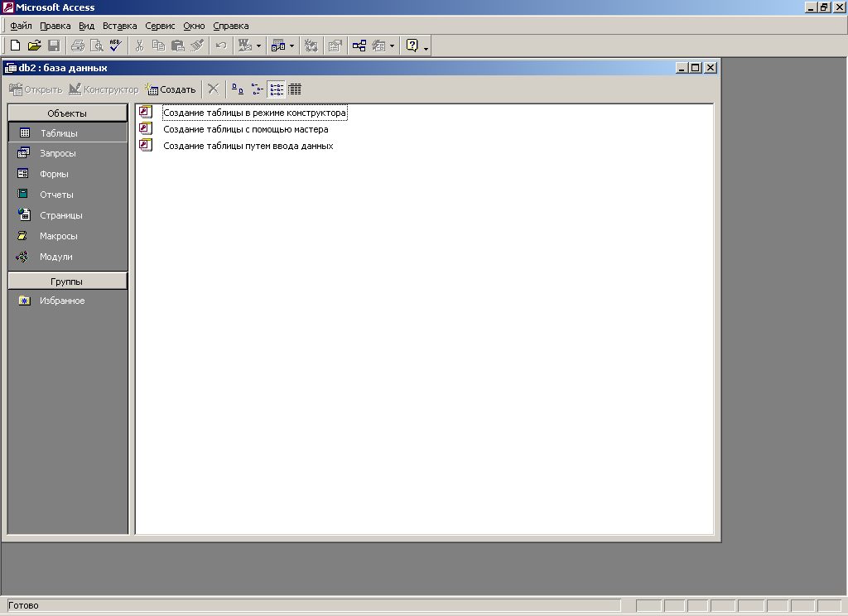
Task: Click the icon beside 'Создание таблицы с помощью мастера'
Action: point(146,128)
